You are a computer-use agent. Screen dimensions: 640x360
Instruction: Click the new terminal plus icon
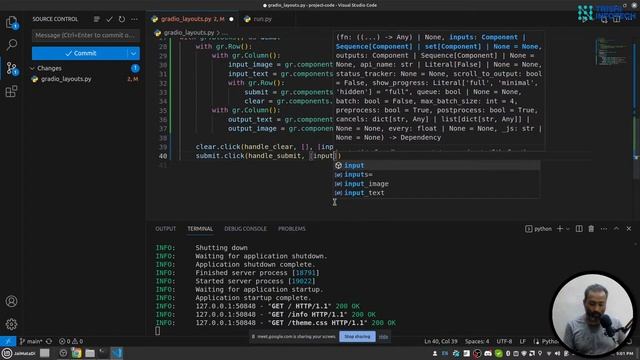560,229
